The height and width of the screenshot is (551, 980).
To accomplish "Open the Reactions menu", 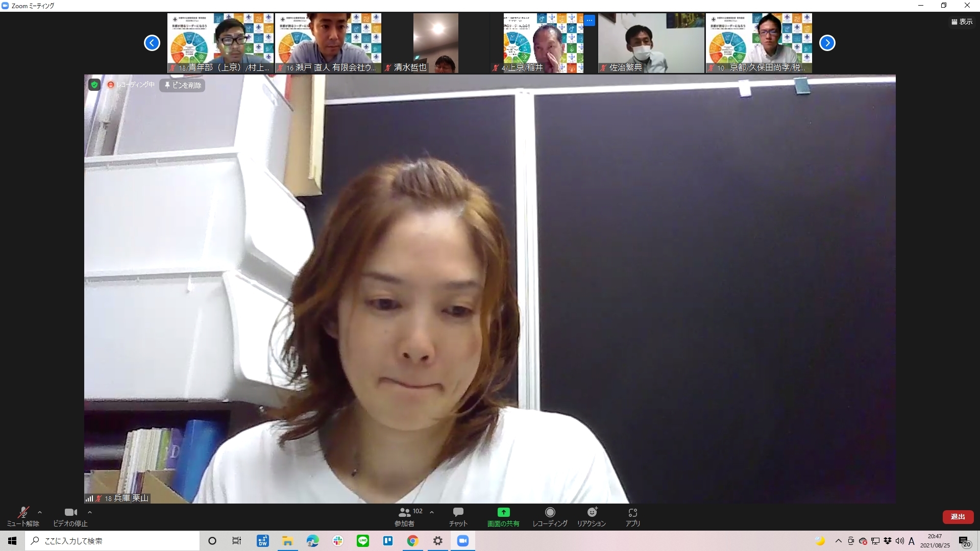I will coord(592,516).
